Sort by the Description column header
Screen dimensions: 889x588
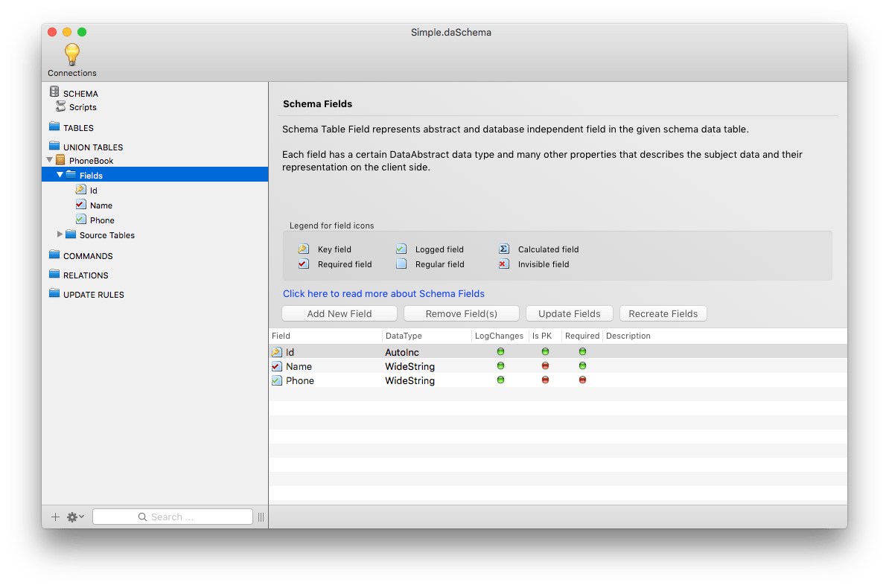724,336
